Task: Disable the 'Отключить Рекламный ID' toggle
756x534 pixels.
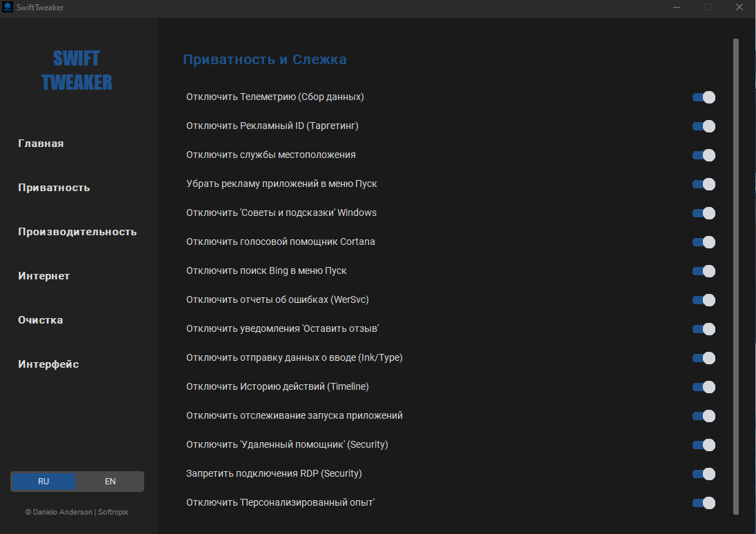Action: (704, 126)
